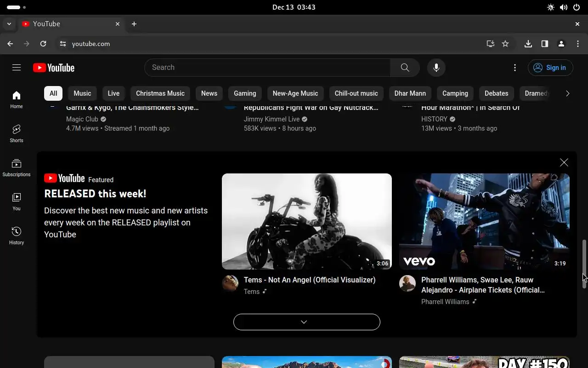
Task: Click the Republicans Fight War video title
Action: click(311, 108)
